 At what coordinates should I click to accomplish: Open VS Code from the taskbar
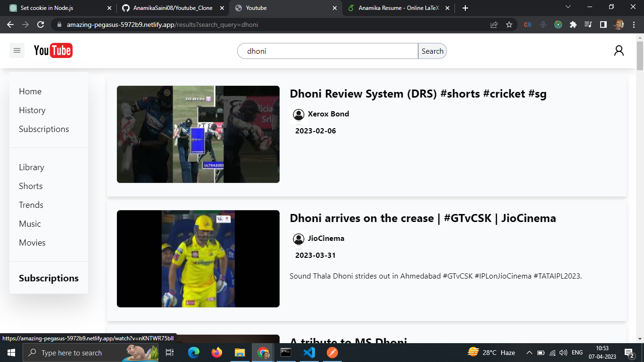(309, 352)
